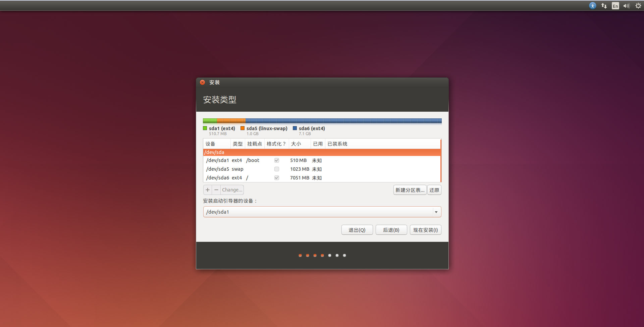This screenshot has width=644, height=327.
Task: Open the bootloader device dropdown
Action: click(436, 212)
